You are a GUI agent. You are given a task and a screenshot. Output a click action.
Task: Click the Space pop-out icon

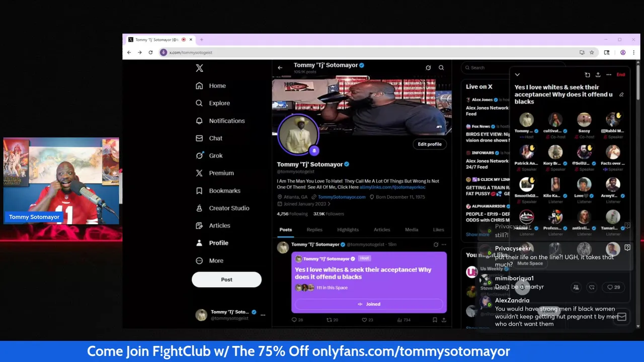tap(587, 75)
